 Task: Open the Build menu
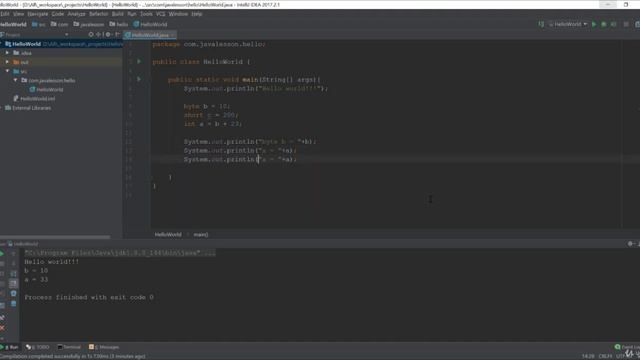(x=118, y=14)
